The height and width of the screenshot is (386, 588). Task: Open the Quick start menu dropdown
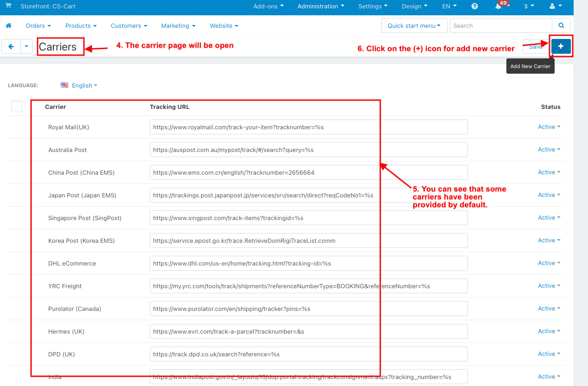pos(414,25)
